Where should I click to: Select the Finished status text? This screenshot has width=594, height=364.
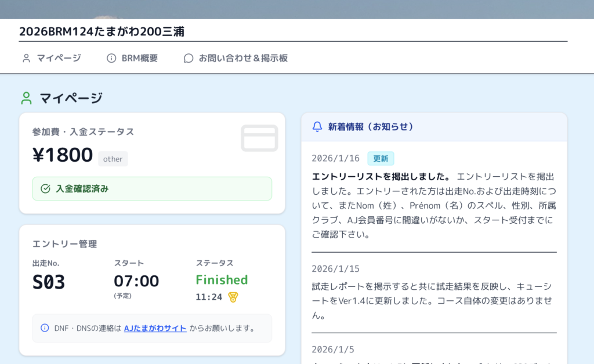222,280
